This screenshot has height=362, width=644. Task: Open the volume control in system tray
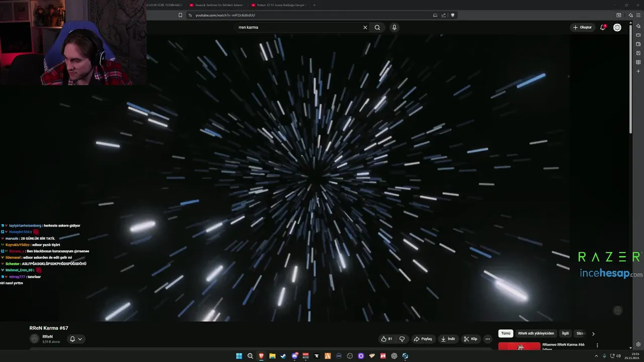[619, 356]
